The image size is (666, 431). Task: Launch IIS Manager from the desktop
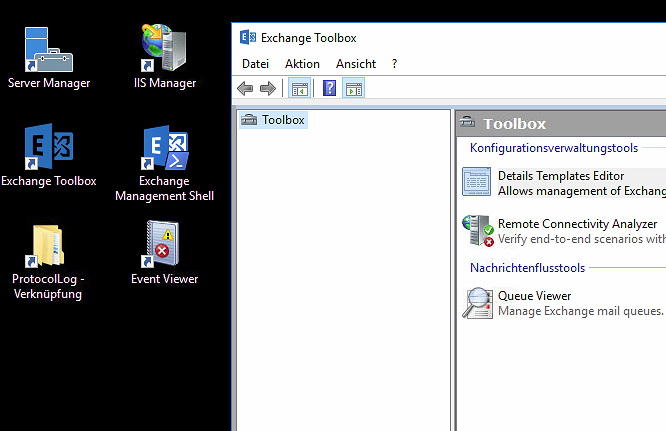point(165,56)
